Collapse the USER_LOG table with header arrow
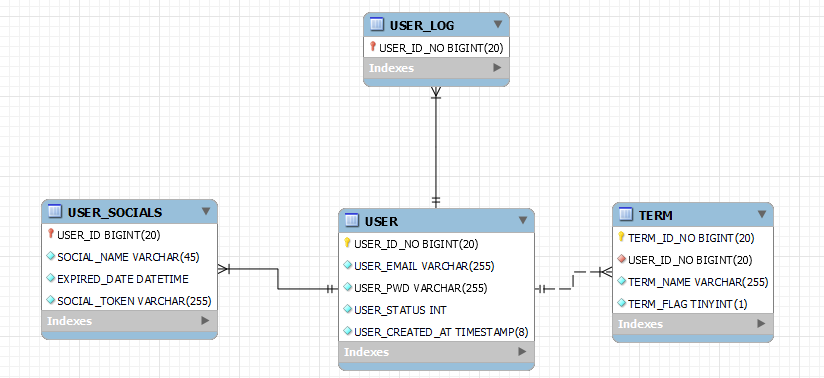The image size is (824, 378). [x=498, y=24]
